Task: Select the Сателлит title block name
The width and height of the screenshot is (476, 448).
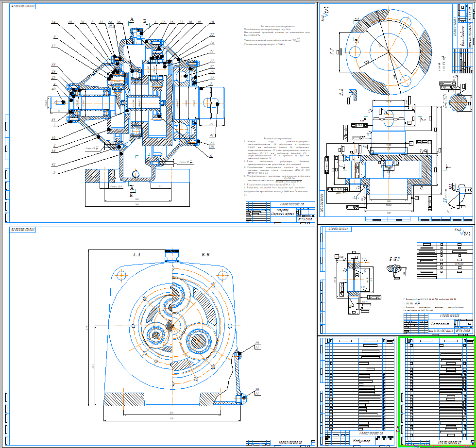Action: [443, 322]
